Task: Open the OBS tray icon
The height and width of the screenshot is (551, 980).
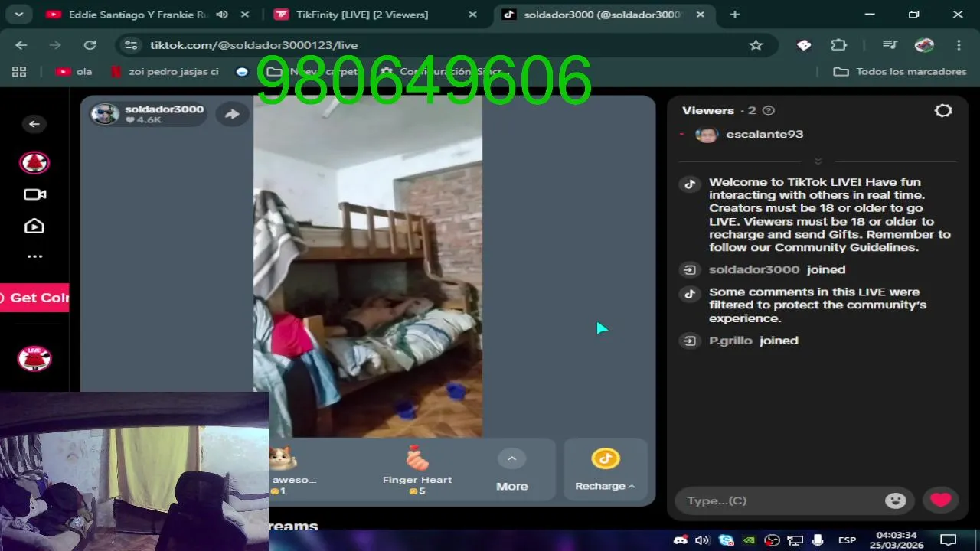Action: 772,540
